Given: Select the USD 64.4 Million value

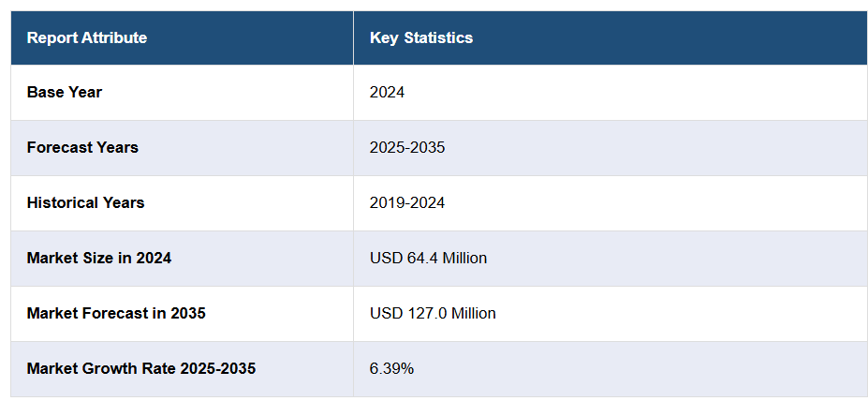Looking at the screenshot, I should tap(428, 259).
